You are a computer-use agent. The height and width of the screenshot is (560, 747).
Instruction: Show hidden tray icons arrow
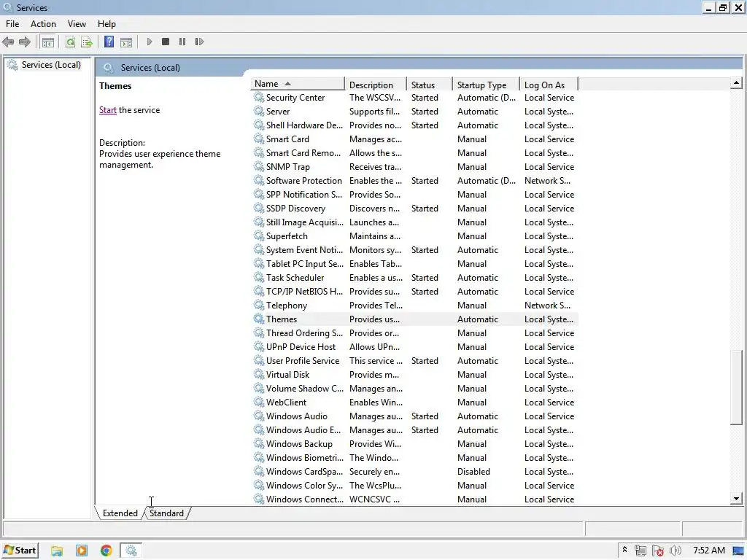624,550
